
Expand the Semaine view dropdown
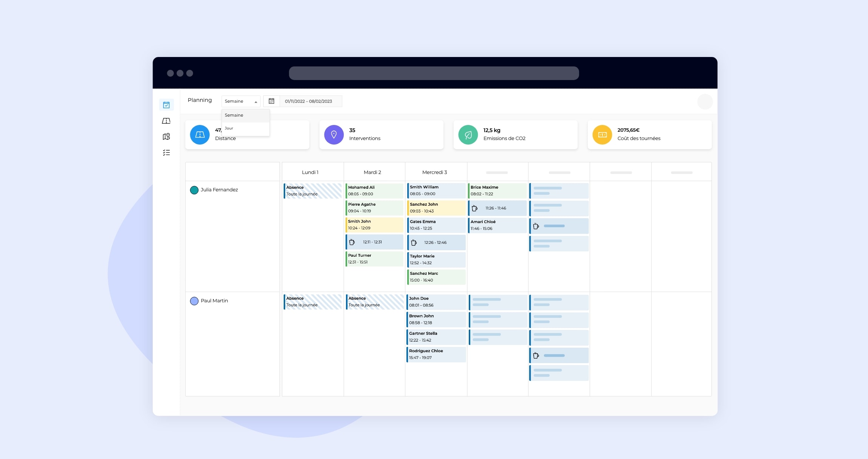(x=241, y=101)
